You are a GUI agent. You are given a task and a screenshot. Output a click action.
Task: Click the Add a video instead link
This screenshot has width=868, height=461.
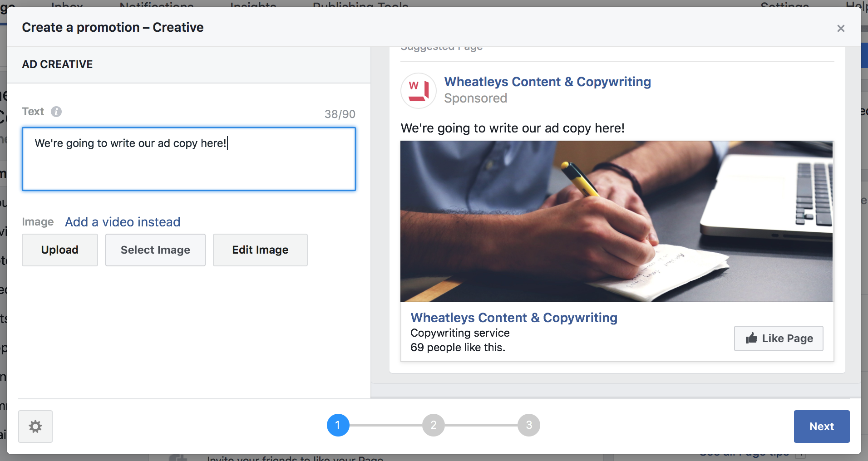pos(123,222)
